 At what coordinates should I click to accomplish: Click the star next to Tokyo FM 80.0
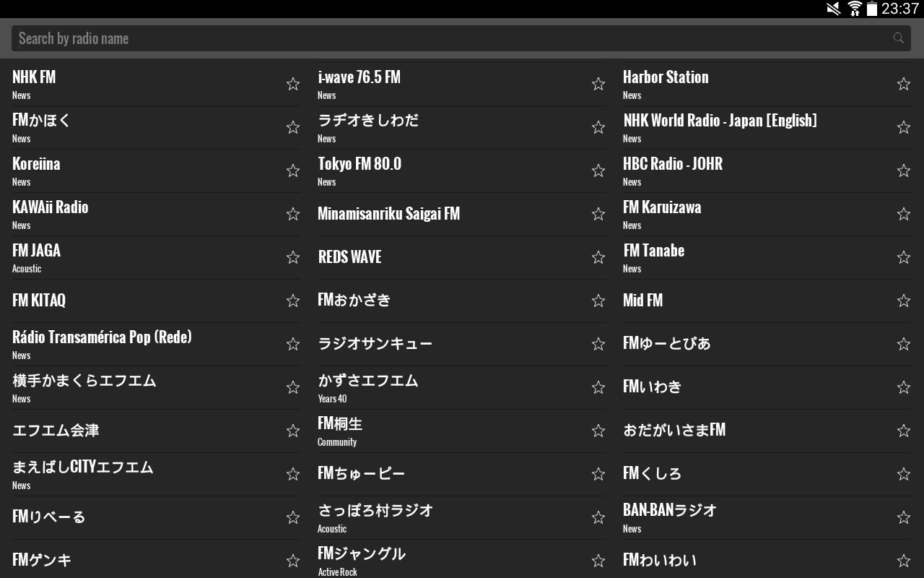598,171
